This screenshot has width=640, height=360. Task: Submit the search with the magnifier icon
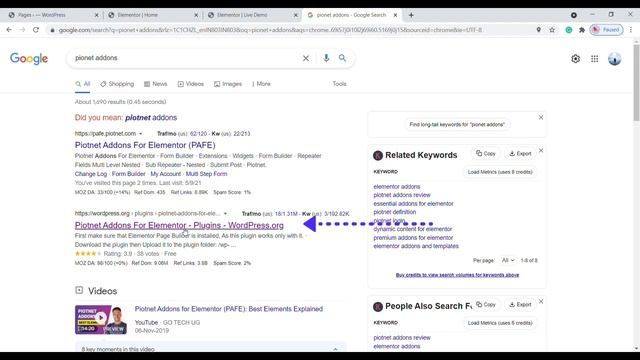342,58
